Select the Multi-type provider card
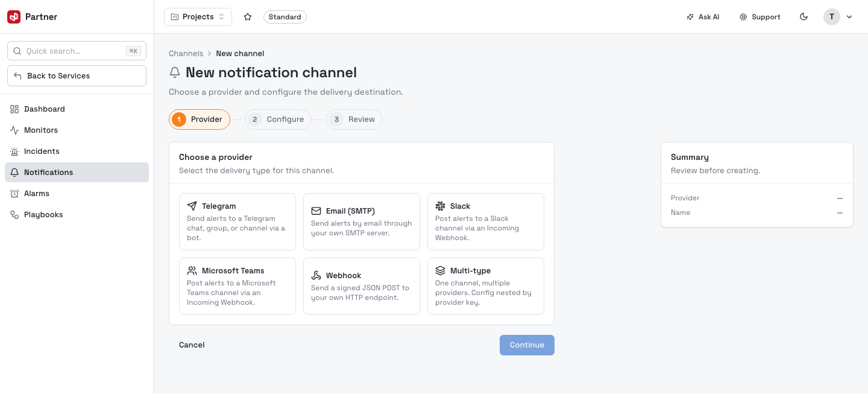The image size is (868, 394). click(x=486, y=286)
